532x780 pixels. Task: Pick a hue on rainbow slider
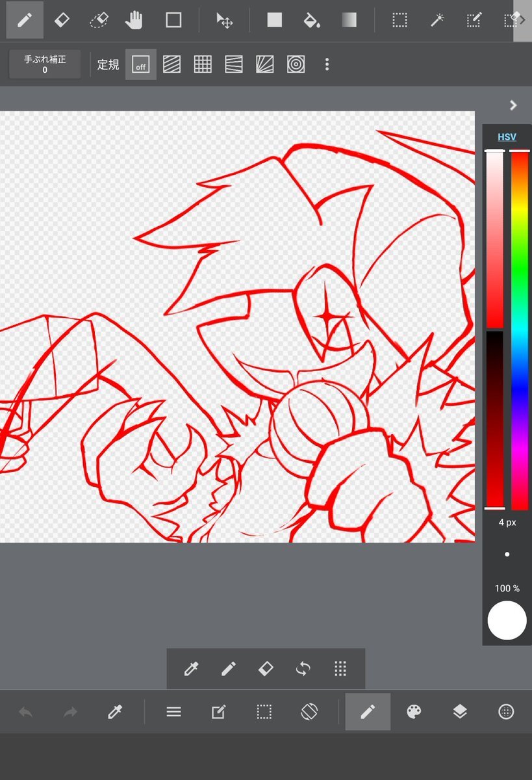[x=520, y=330]
